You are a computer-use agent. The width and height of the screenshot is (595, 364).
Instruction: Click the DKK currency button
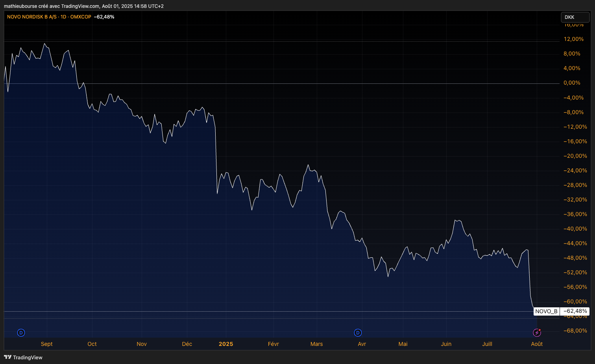tap(575, 17)
